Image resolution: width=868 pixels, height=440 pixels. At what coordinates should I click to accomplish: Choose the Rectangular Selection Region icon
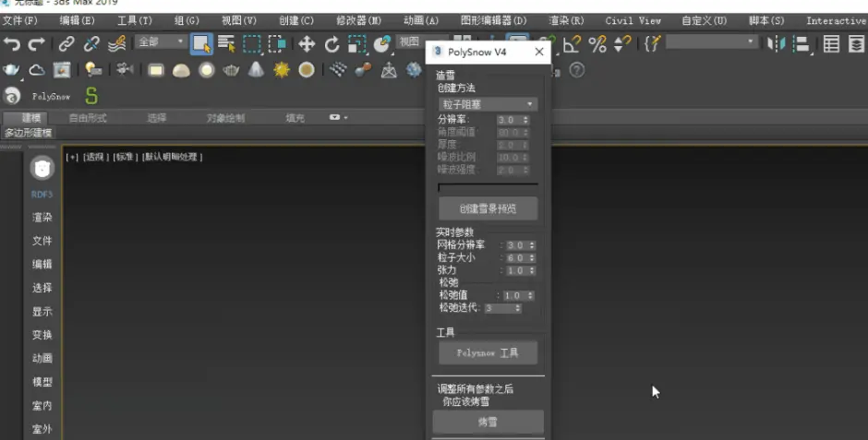point(252,43)
